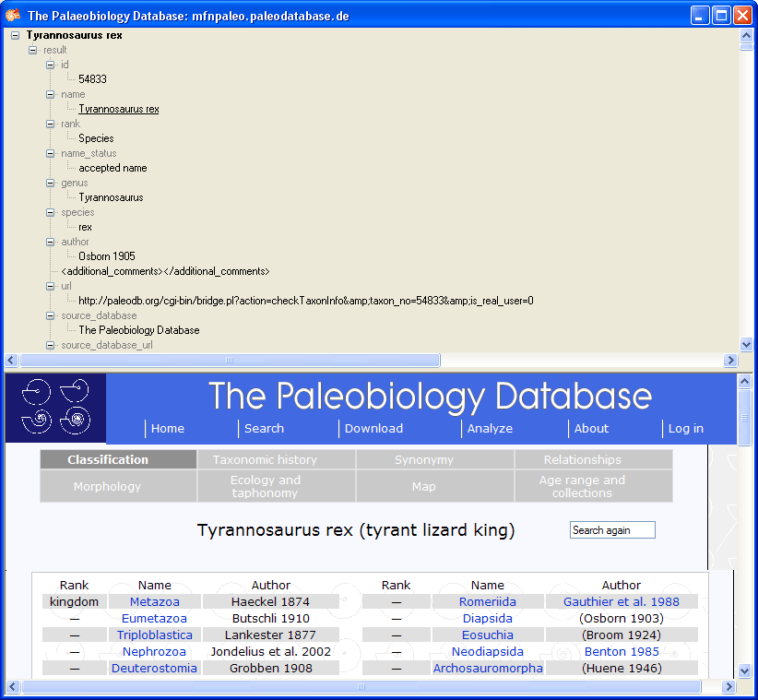758x700 pixels.
Task: Follow the Gauthier et al. 1988 link
Action: 621,601
